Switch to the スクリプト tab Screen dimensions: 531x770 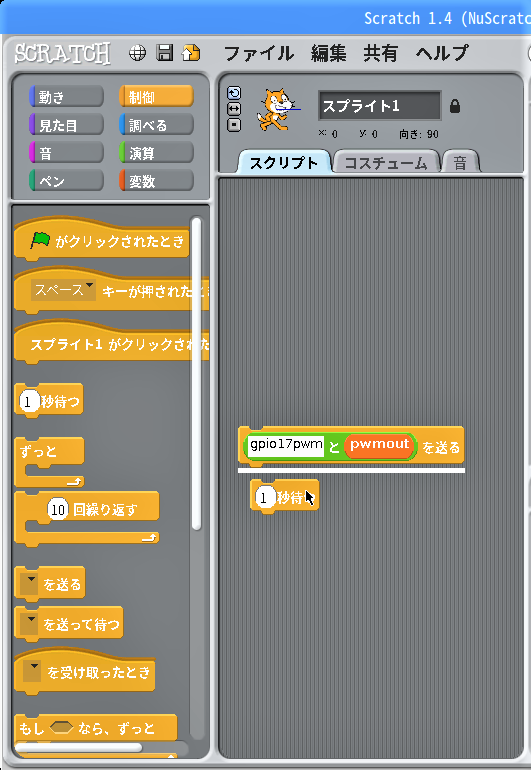(284, 163)
